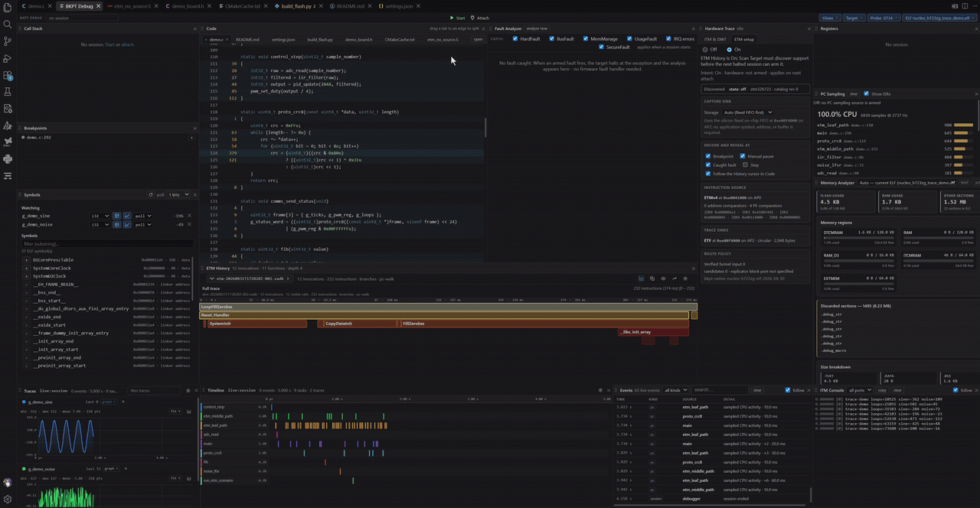Open the Run and Debug activity icon
The height and width of the screenshot is (508, 980).
(x=8, y=59)
